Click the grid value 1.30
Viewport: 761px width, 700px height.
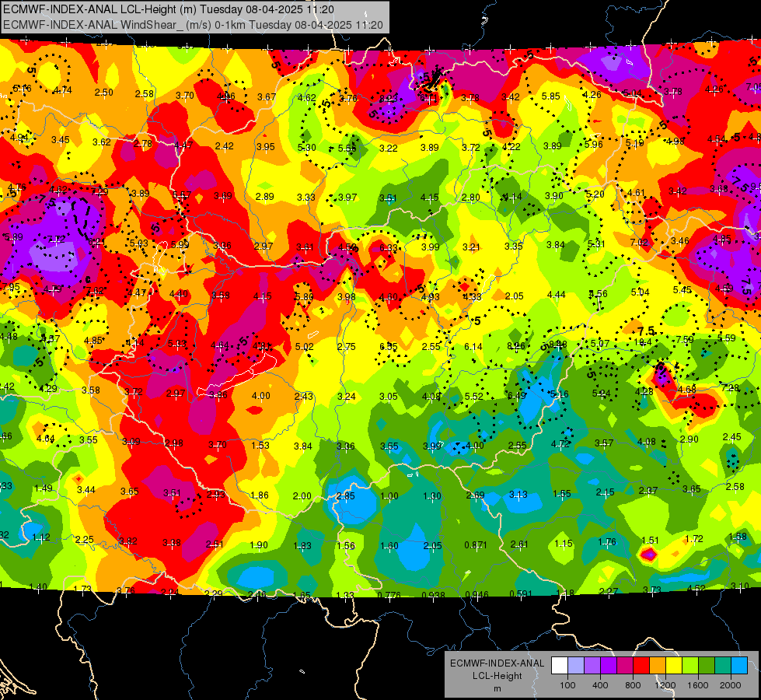click(432, 496)
